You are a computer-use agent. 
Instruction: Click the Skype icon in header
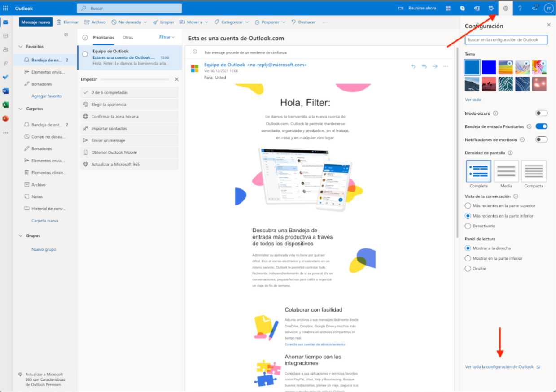point(462,8)
